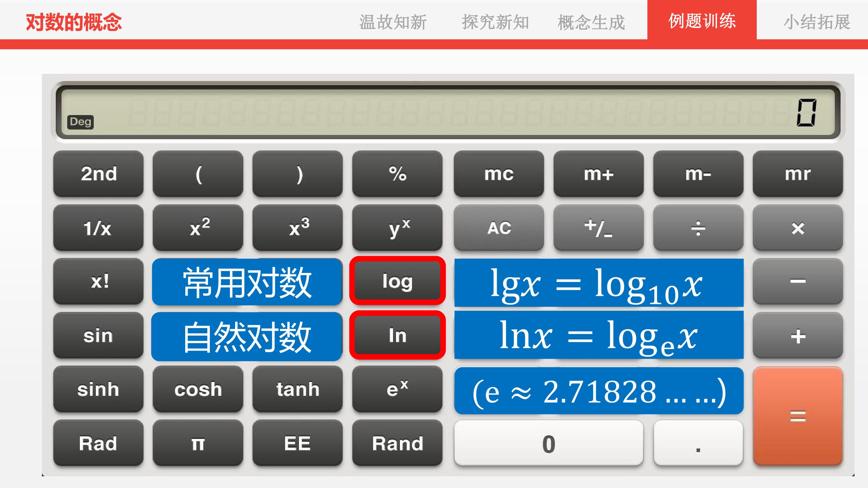
Task: Click the sin key
Action: click(x=98, y=336)
